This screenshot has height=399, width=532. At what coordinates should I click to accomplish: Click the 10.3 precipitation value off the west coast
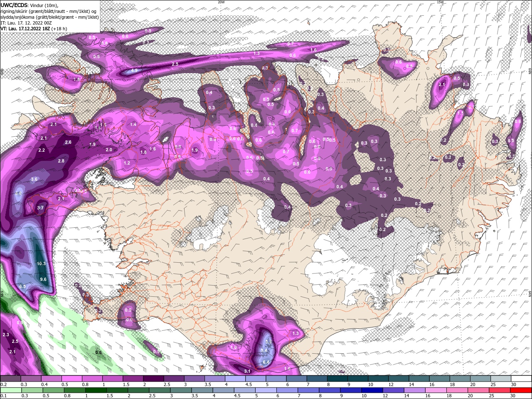point(41,264)
